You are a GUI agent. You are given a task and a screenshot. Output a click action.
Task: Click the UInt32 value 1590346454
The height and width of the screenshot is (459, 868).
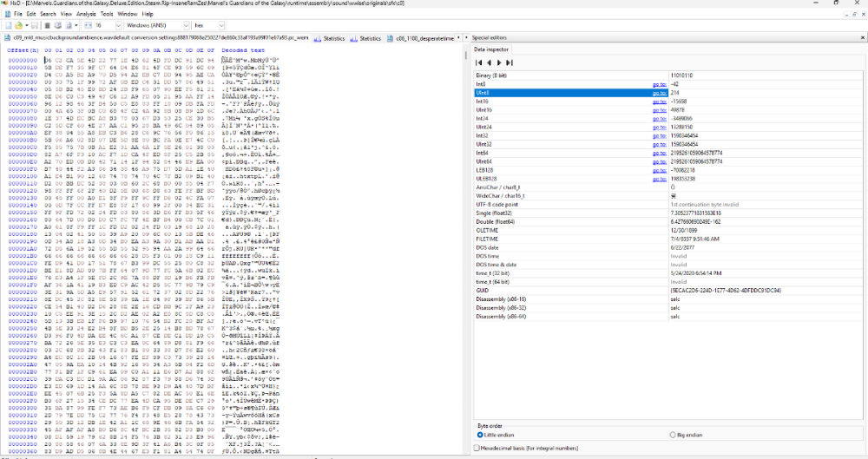coord(684,145)
